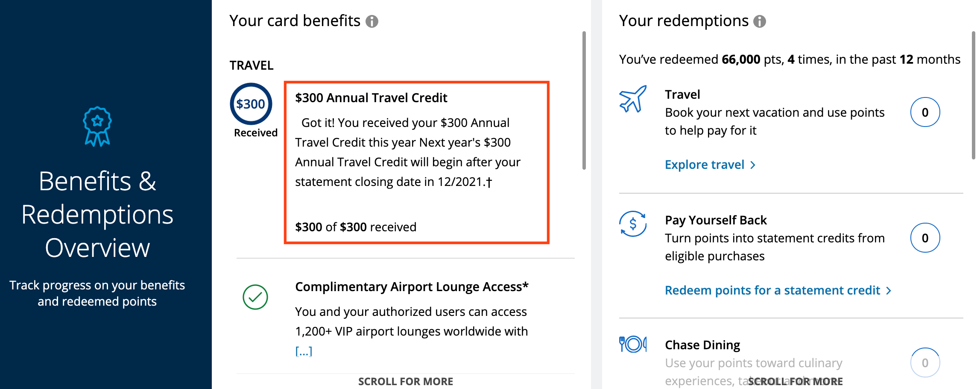Click the benefits ribbon award icon
The image size is (980, 389).
(x=97, y=127)
